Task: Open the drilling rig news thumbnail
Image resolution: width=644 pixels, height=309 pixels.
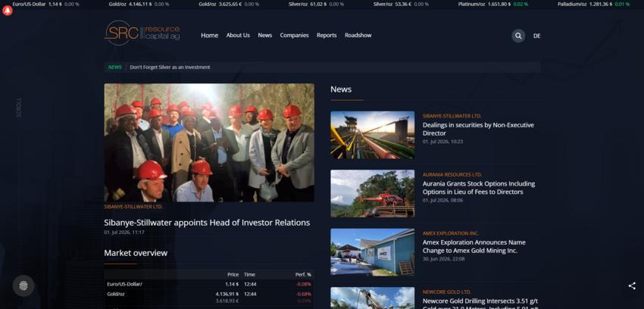Action: tap(373, 298)
